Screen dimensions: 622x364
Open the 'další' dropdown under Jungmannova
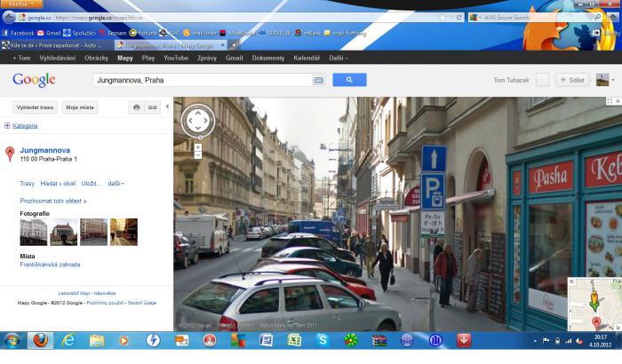[x=116, y=184]
